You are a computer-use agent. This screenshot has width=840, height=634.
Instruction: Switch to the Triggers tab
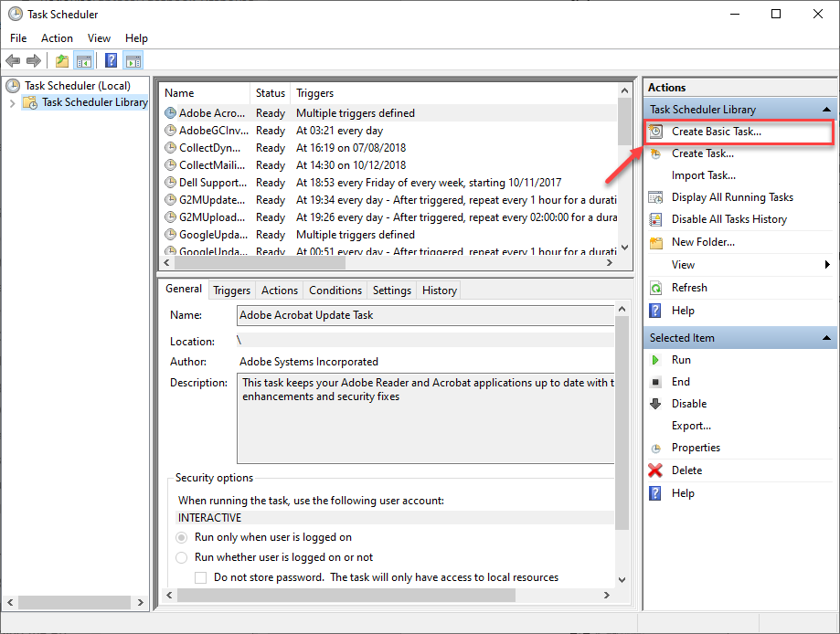click(x=231, y=291)
